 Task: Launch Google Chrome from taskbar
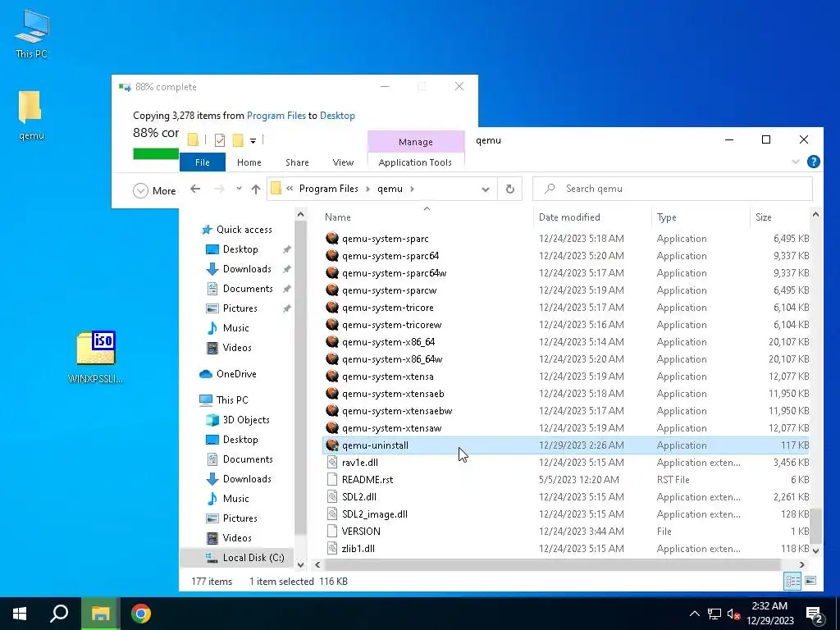tap(141, 614)
